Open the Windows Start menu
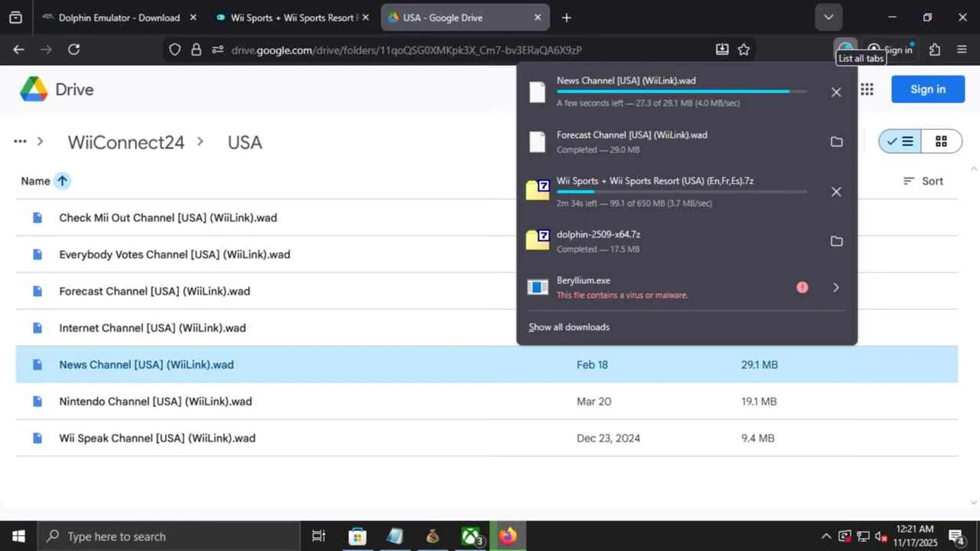The width and height of the screenshot is (980, 551). pos(18,536)
